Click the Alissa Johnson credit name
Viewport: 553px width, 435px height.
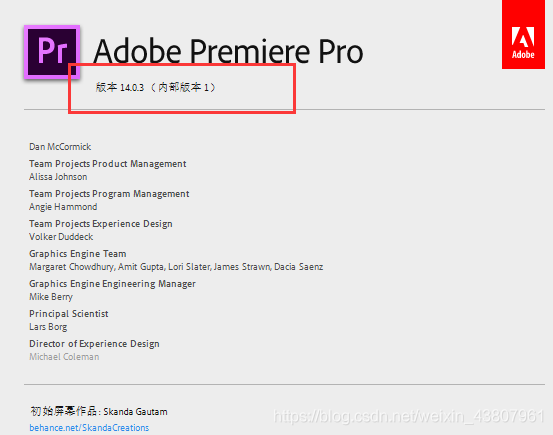58,177
